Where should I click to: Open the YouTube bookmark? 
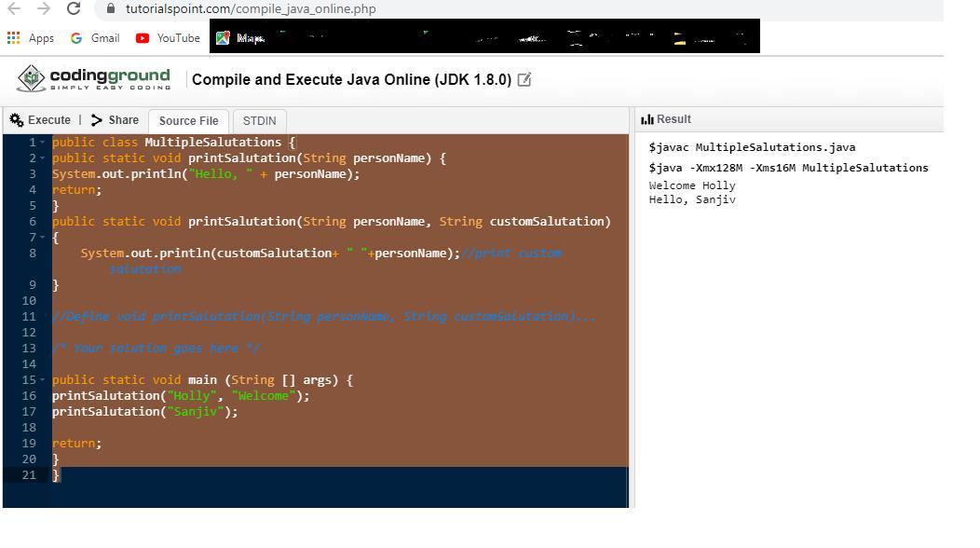(168, 38)
